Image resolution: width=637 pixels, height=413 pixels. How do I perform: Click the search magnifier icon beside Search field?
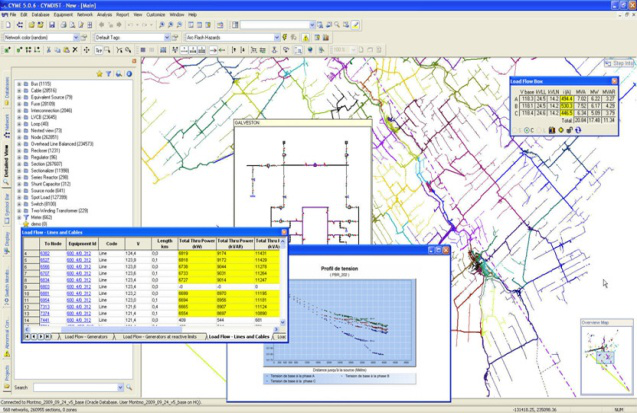pyautogui.click(x=128, y=387)
